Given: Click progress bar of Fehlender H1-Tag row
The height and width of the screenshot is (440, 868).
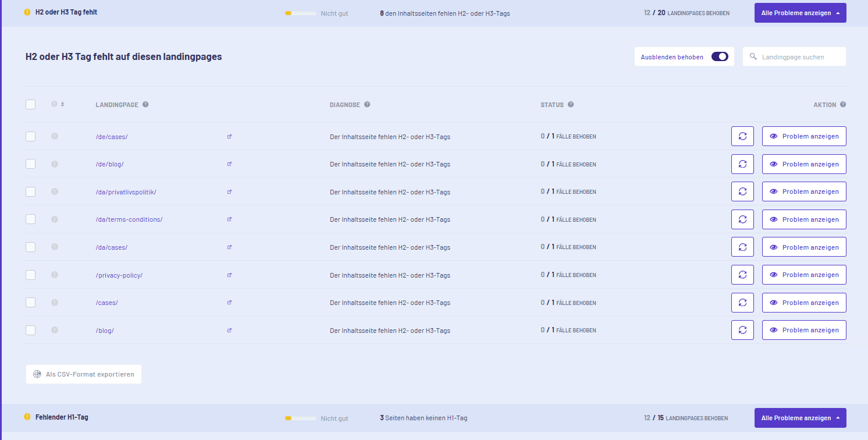Looking at the screenshot, I should 300,418.
